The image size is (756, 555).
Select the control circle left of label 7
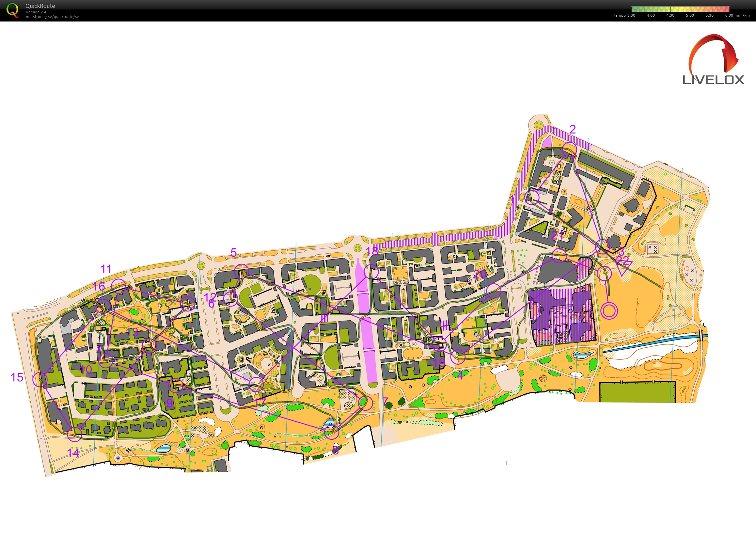[x=365, y=403]
